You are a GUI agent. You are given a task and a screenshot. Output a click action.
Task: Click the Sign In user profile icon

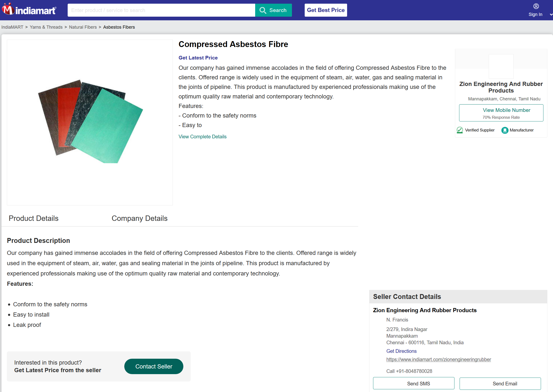coord(536,6)
